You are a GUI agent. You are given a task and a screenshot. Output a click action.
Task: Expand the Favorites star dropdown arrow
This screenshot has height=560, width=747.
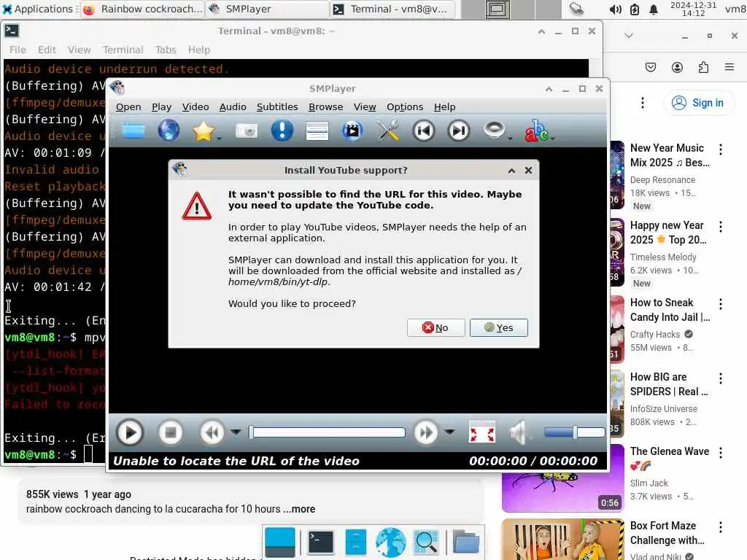(x=219, y=138)
